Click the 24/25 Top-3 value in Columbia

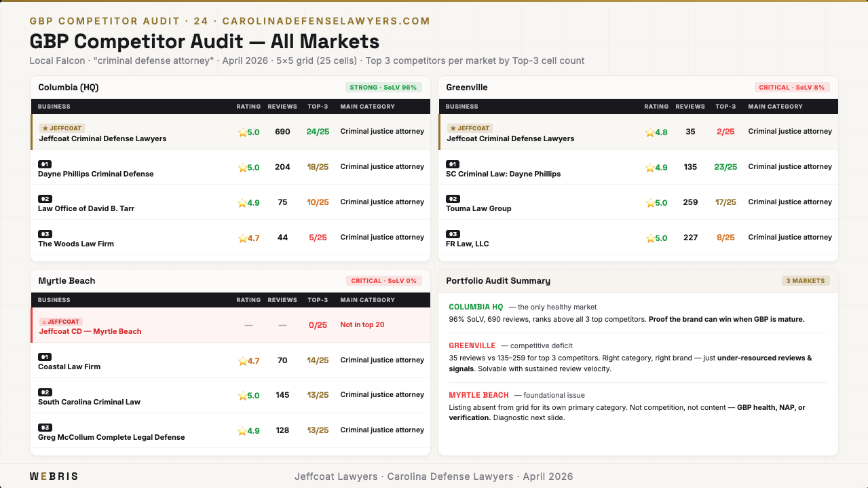pos(318,132)
